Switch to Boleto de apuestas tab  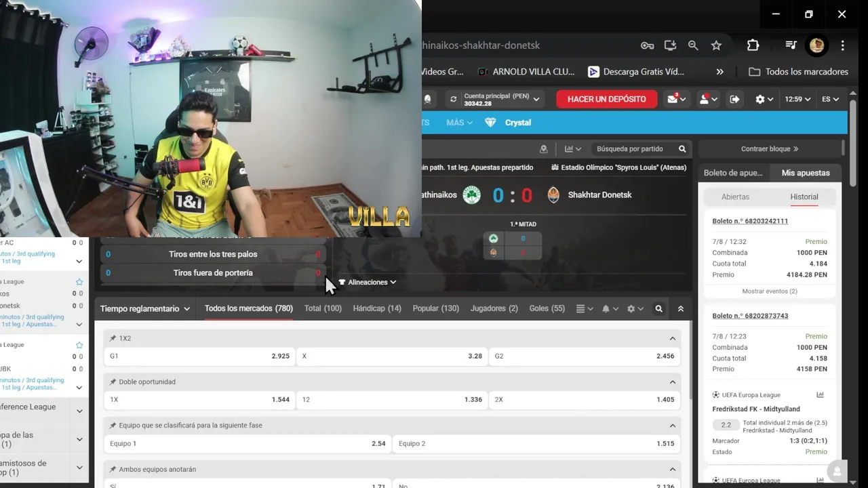(733, 173)
